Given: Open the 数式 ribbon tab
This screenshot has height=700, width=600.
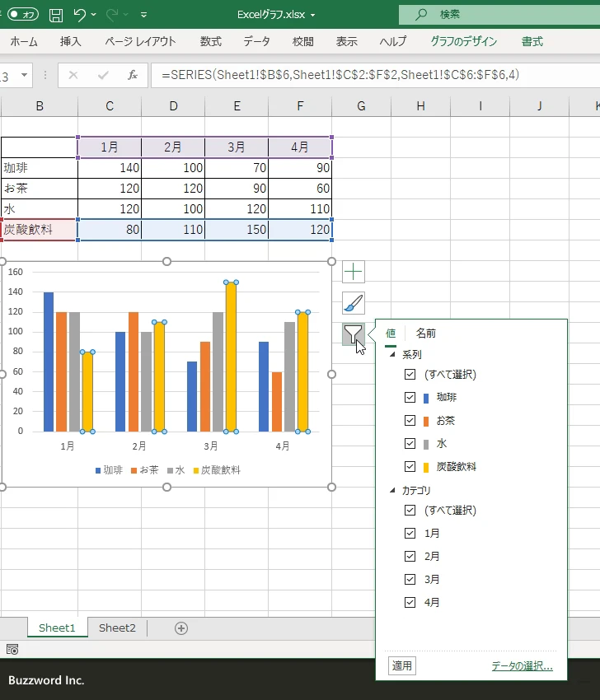Looking at the screenshot, I should pyautogui.click(x=210, y=41).
